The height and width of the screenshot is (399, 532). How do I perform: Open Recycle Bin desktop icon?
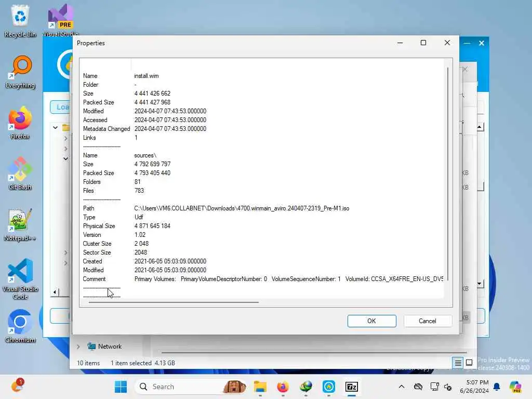tap(20, 21)
